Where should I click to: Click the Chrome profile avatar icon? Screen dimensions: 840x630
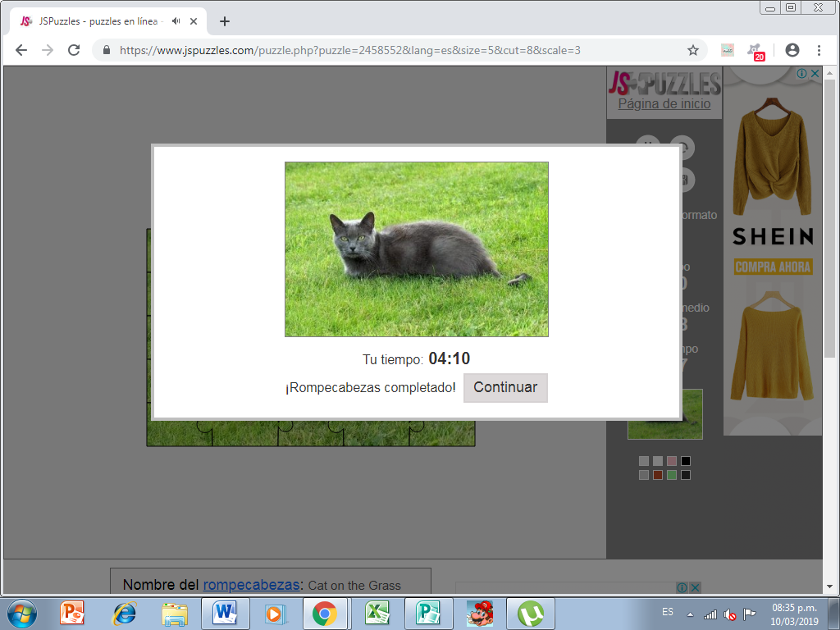(792, 49)
